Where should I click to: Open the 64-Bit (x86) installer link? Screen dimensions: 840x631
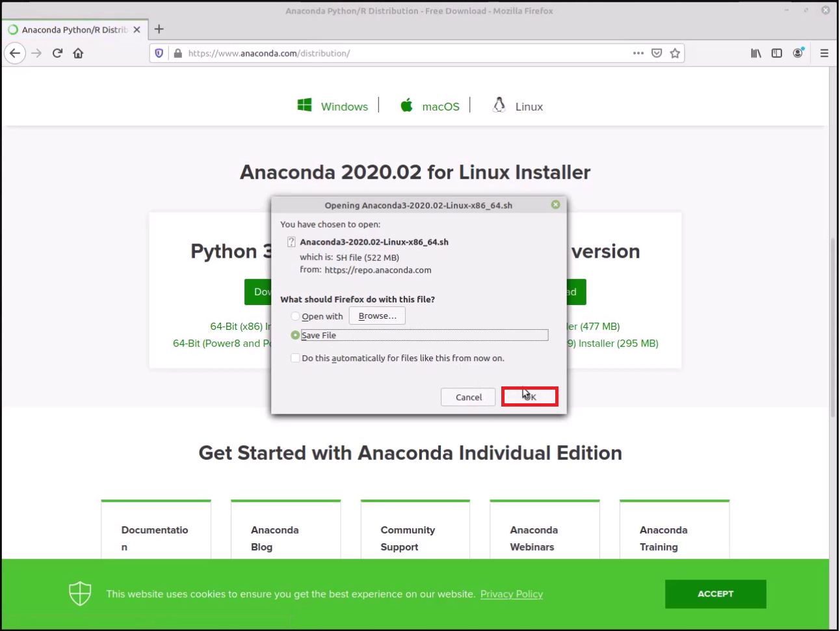click(240, 327)
